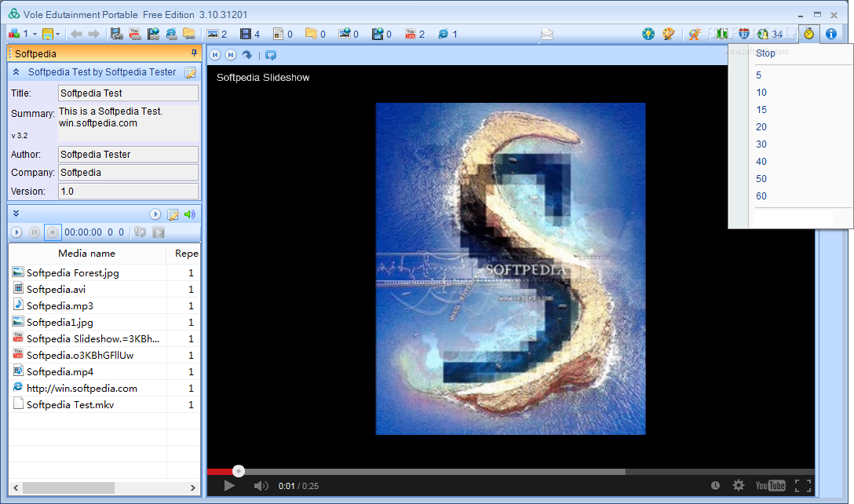The height and width of the screenshot is (504, 854).
Task: Click the document counter showing 0
Action: [x=283, y=35]
